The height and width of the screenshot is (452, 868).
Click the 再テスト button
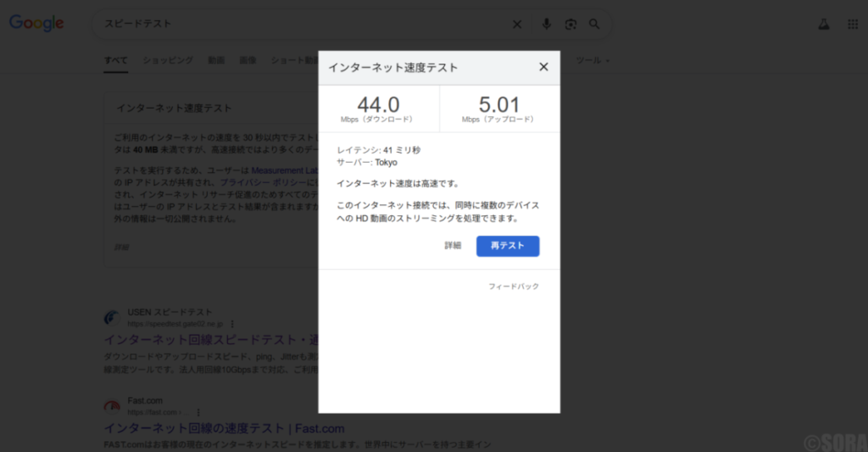pyautogui.click(x=508, y=246)
